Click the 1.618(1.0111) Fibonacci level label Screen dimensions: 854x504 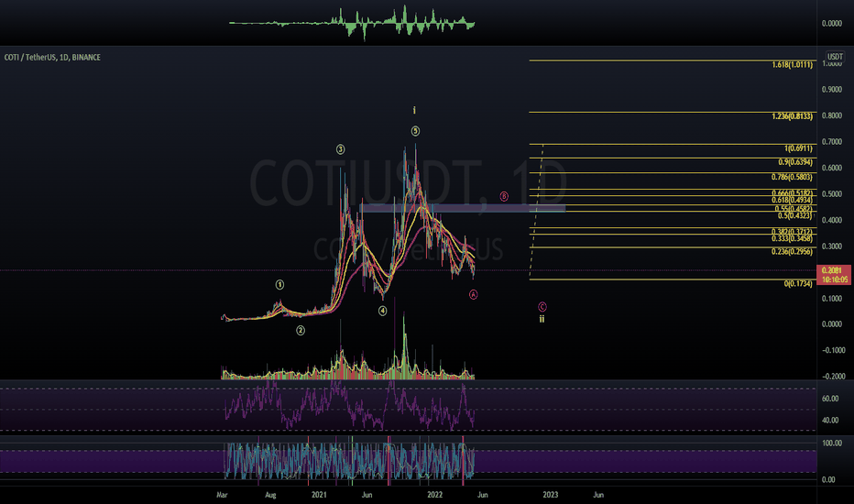point(792,65)
